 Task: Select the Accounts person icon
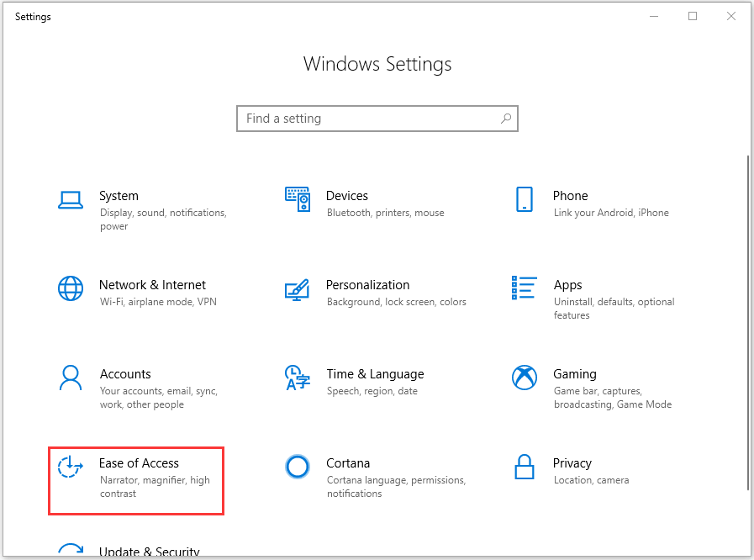click(x=71, y=378)
